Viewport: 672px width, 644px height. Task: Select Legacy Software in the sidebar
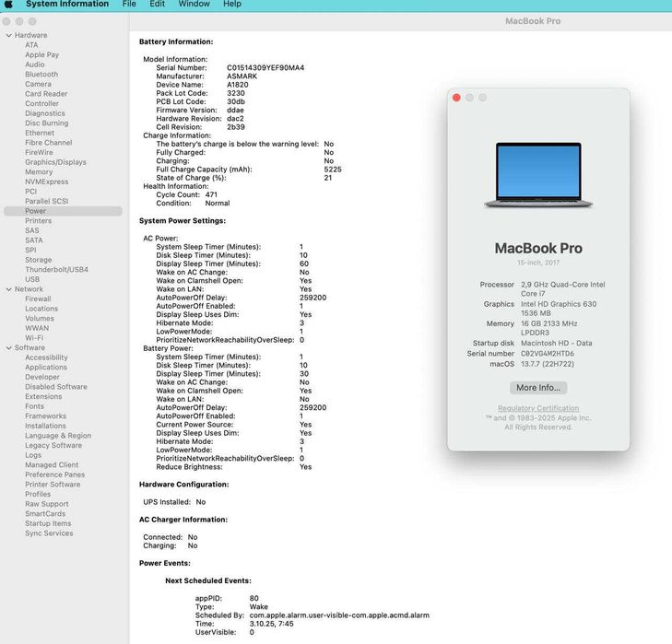(53, 446)
